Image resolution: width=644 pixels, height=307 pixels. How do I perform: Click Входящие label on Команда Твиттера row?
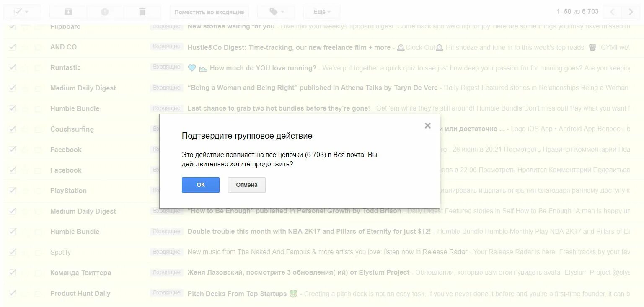(x=166, y=272)
